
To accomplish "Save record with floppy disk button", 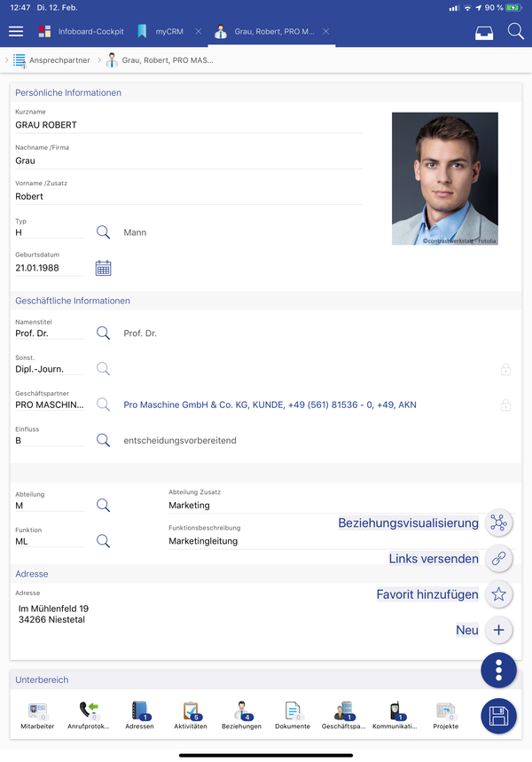I will pyautogui.click(x=498, y=716).
